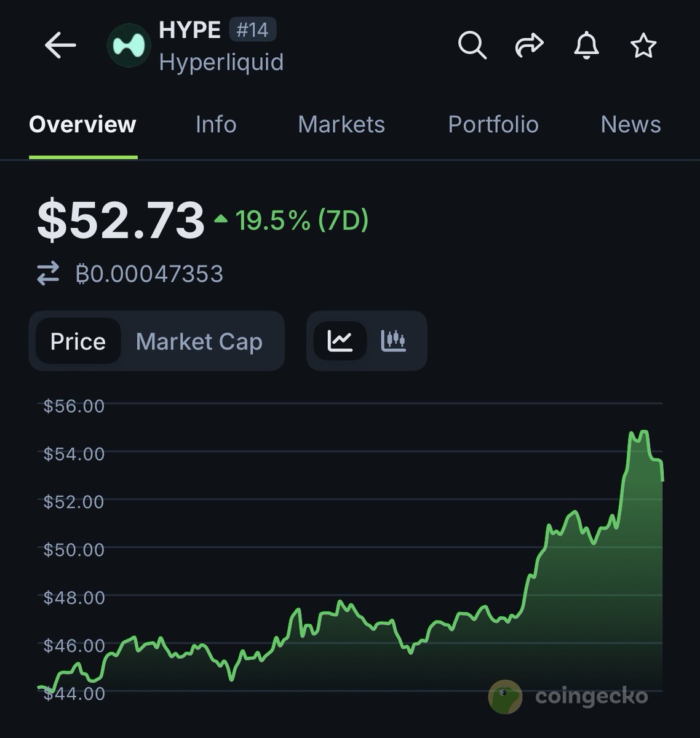Image resolution: width=700 pixels, height=738 pixels.
Task: Swap conversion currency with the arrows icon
Action: point(48,273)
